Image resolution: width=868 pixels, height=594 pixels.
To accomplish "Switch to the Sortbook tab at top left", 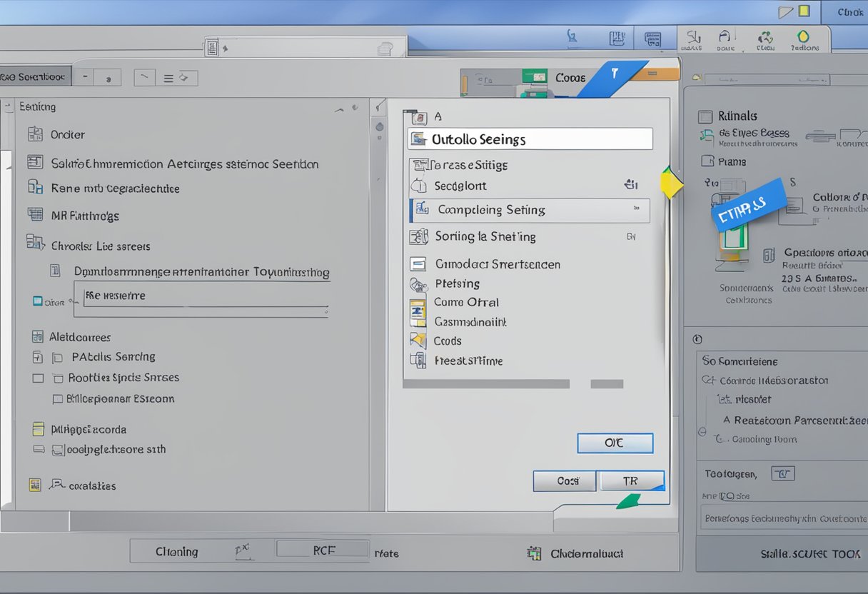I will pyautogui.click(x=36, y=75).
